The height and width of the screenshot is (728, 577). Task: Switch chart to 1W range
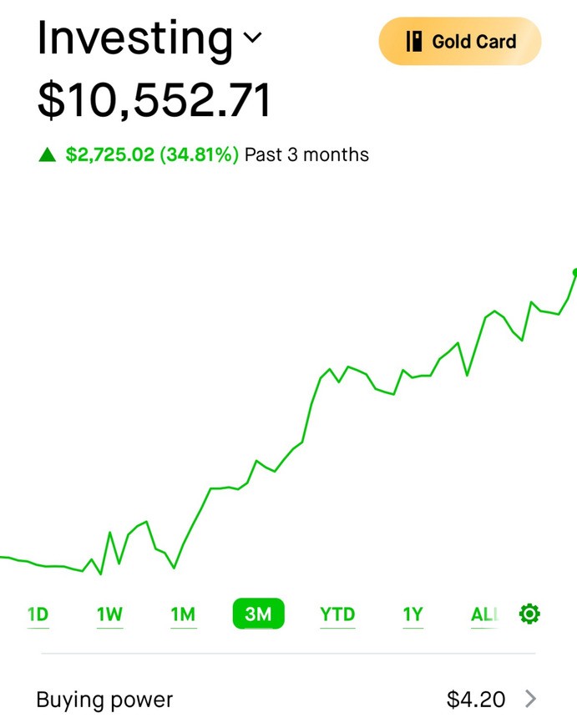pyautogui.click(x=109, y=614)
